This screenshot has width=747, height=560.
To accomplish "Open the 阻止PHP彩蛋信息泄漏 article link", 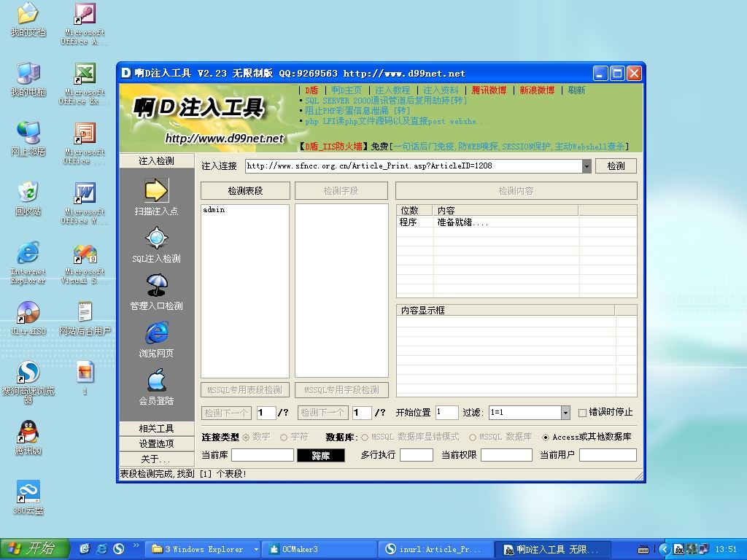I will (357, 111).
